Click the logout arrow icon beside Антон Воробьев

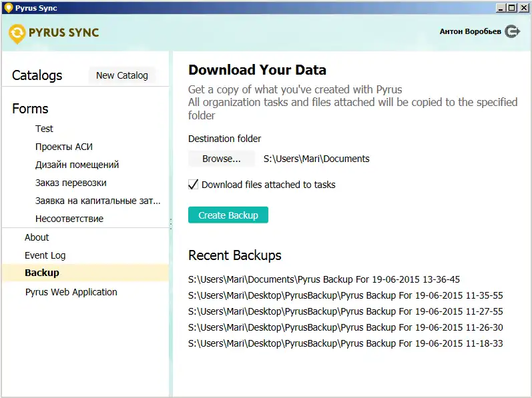(513, 31)
